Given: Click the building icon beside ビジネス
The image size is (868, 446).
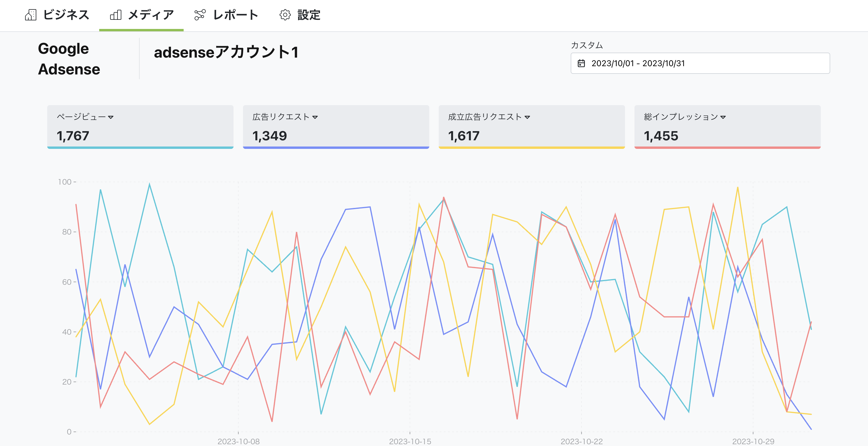Looking at the screenshot, I should (x=31, y=15).
